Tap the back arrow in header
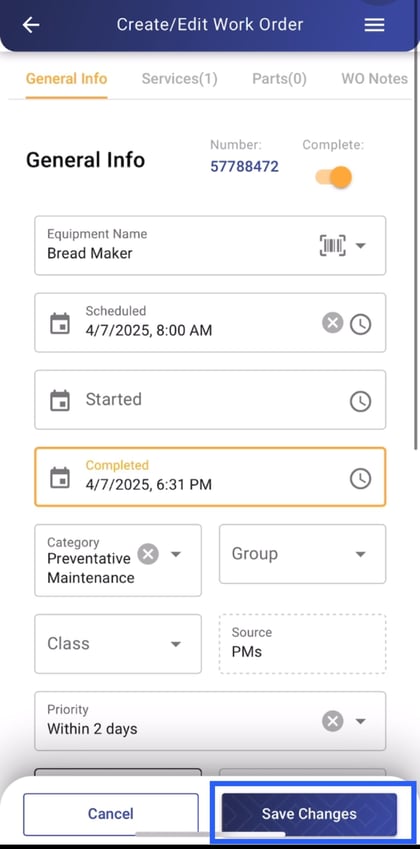The height and width of the screenshot is (849, 420). pyautogui.click(x=31, y=25)
